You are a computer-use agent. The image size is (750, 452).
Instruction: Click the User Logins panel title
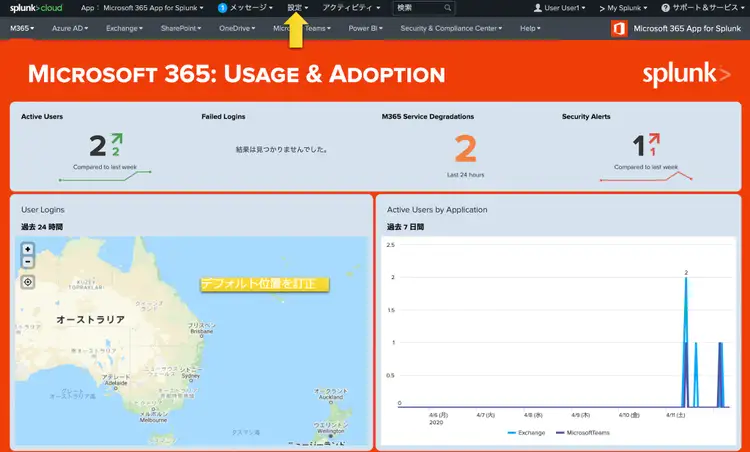[x=43, y=209]
